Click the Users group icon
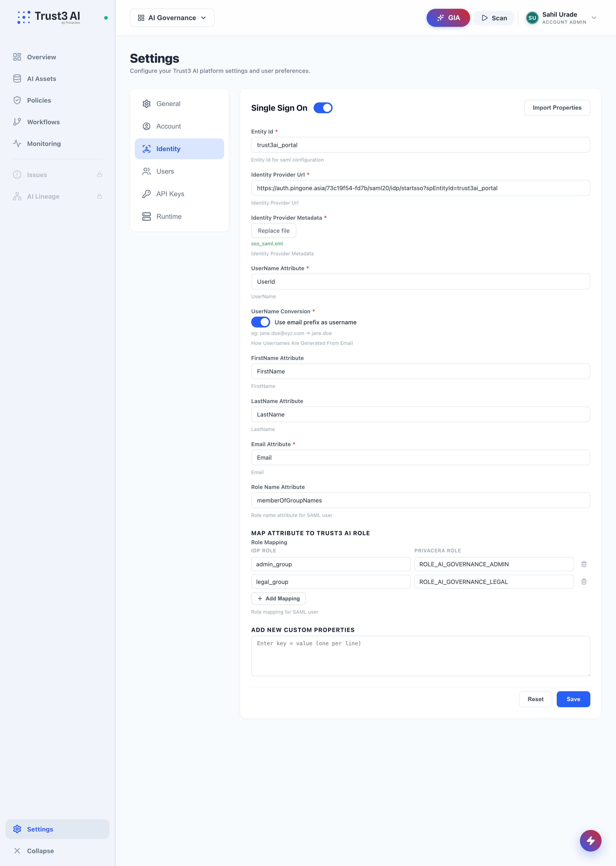Viewport: 616px width, 866px height. (x=146, y=171)
